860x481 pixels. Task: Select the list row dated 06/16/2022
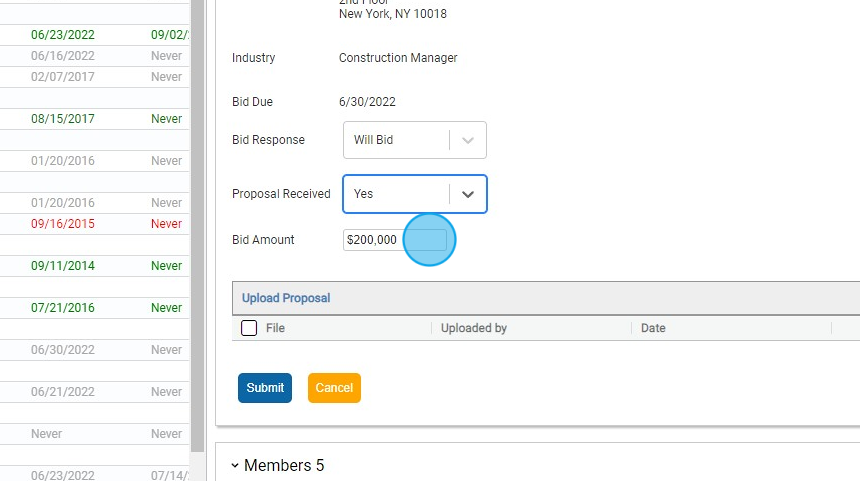pos(63,56)
